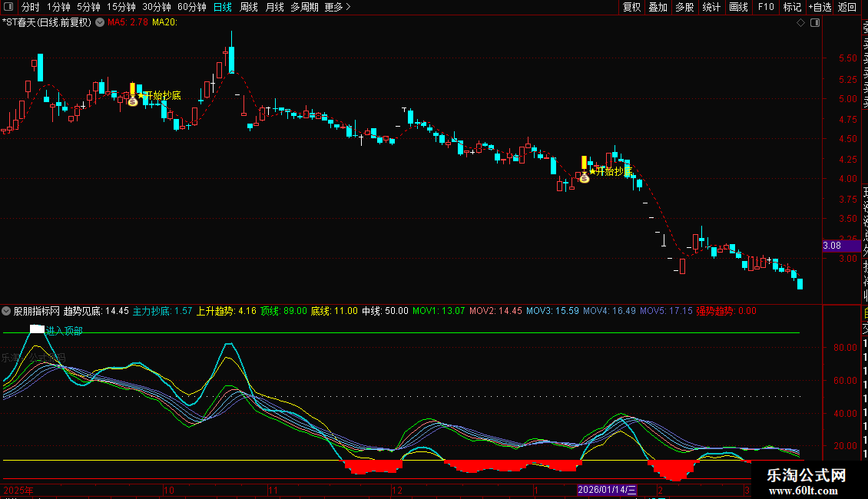
Task: Click the 主力抄底: 1.57 value
Action: pyautogui.click(x=163, y=311)
